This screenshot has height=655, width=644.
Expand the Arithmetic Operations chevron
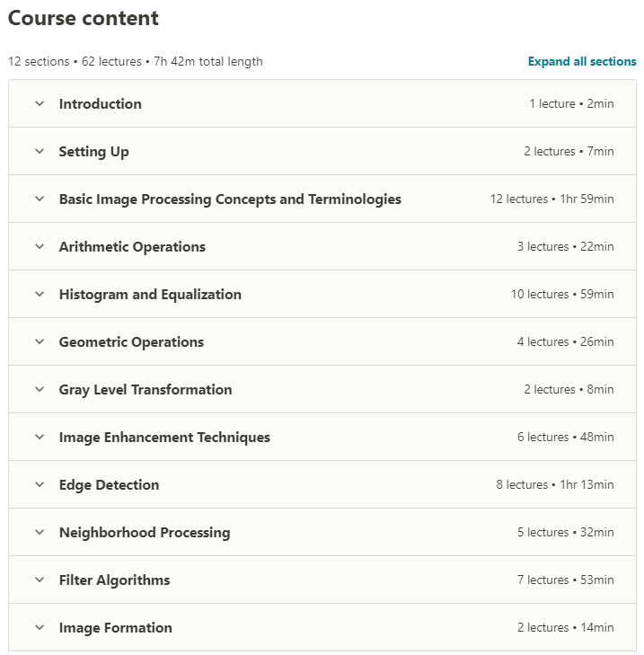(x=40, y=246)
